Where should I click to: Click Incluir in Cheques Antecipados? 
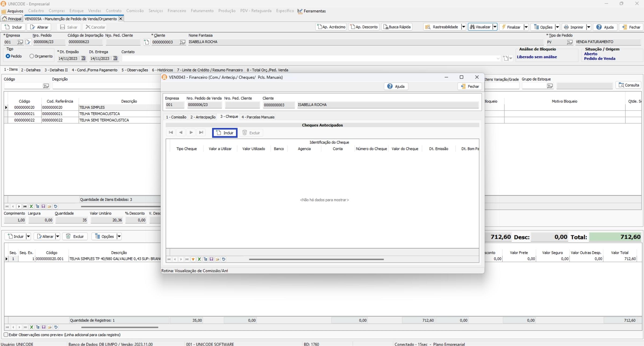tap(225, 133)
